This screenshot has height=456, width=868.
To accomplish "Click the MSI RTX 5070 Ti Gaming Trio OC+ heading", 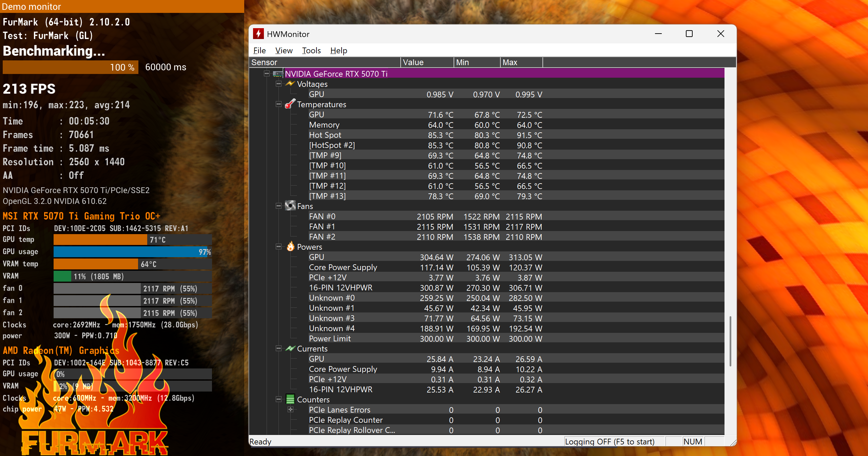I will click(81, 216).
